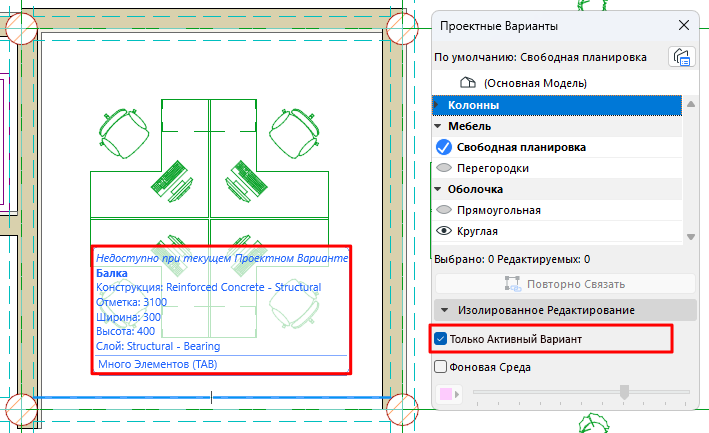Select the Основная Модель row
Screen dimensions: 709x433
(x=557, y=83)
